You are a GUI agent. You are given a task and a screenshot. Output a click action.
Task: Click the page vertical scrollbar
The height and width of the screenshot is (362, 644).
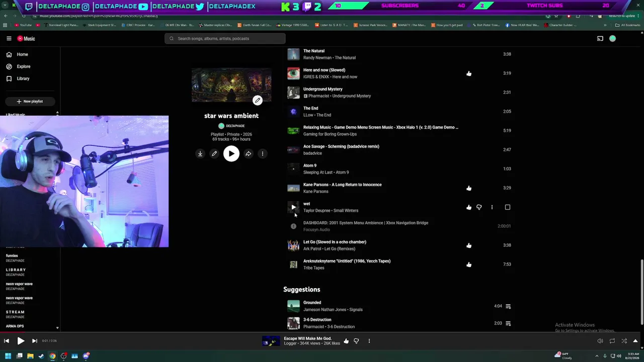click(x=641, y=292)
